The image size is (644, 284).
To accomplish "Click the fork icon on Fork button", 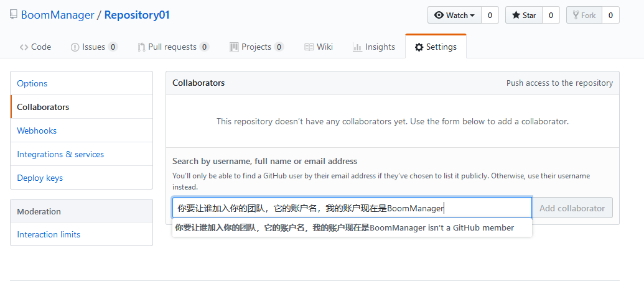I will 576,15.
